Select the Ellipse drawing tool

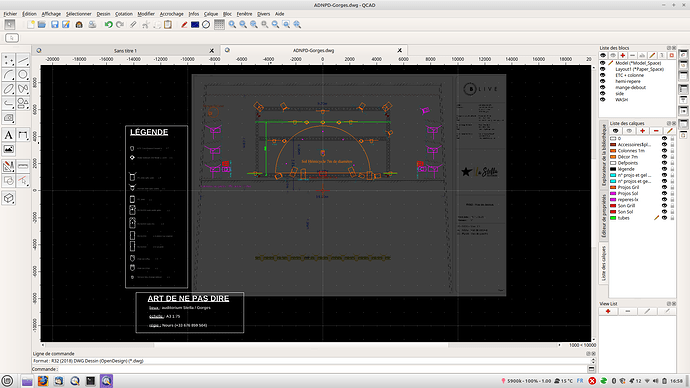[x=8, y=89]
